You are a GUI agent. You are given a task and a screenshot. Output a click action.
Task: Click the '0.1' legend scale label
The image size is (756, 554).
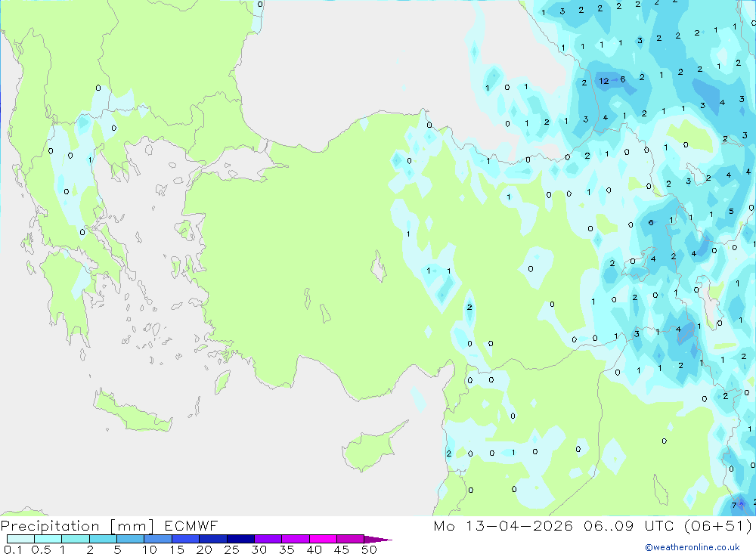(13, 549)
